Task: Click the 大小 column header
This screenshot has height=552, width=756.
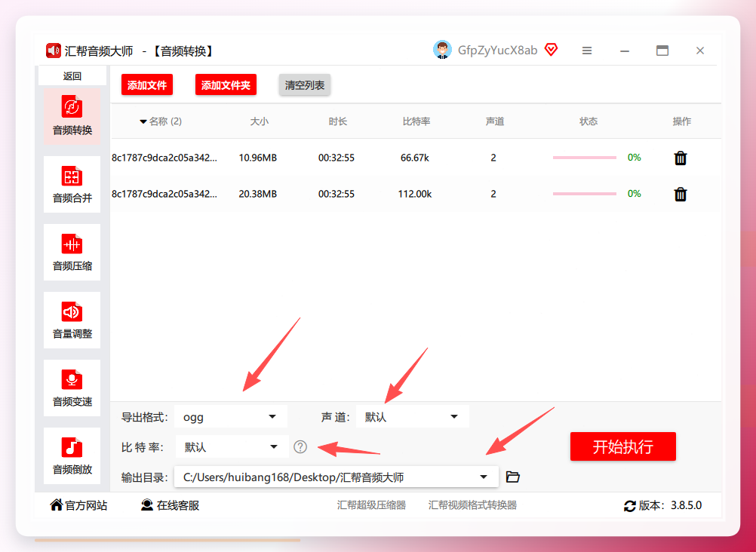Action: (259, 121)
